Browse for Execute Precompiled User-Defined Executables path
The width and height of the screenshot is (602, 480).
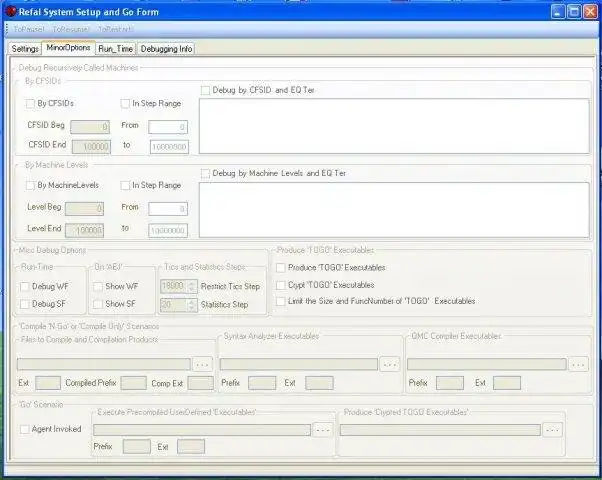coord(322,430)
